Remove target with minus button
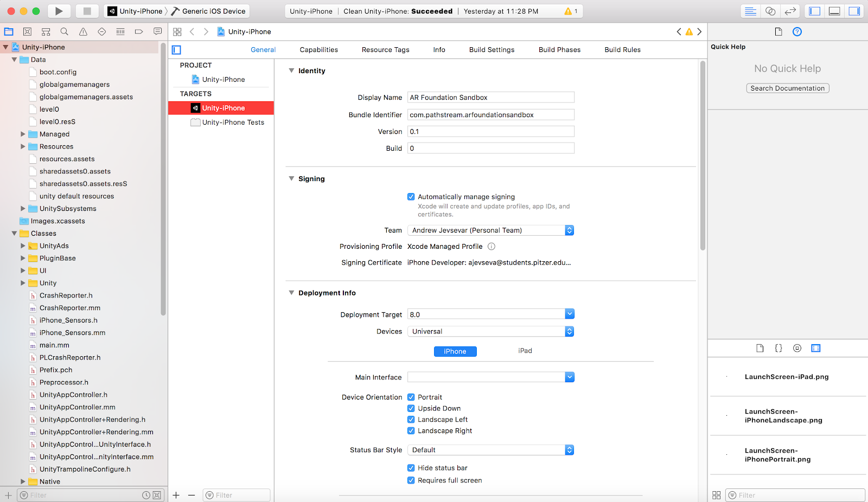 192,495
